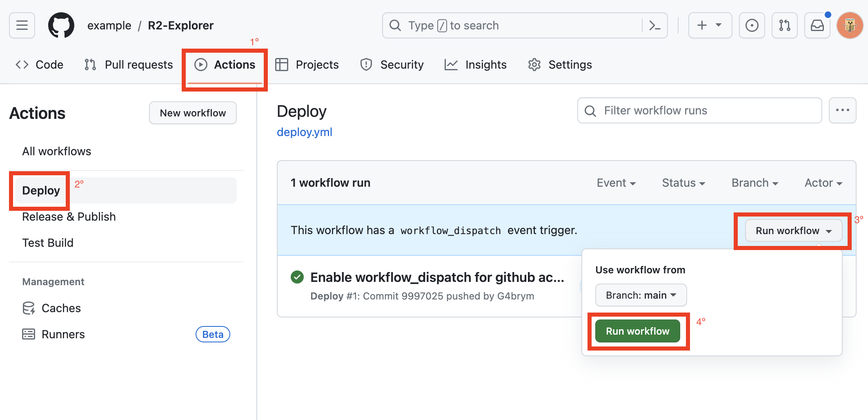Click the New workflow button
The height and width of the screenshot is (420, 868).
point(193,113)
